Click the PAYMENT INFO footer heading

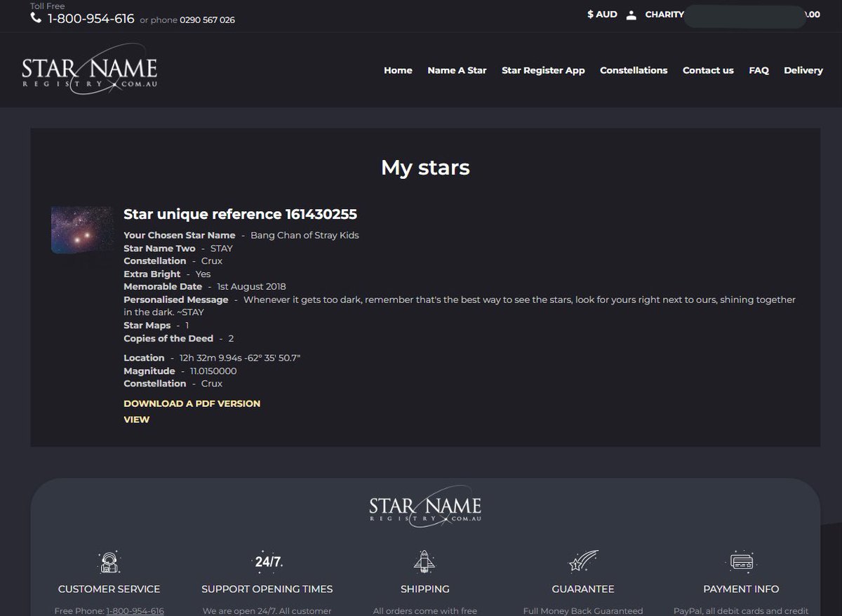pos(741,589)
